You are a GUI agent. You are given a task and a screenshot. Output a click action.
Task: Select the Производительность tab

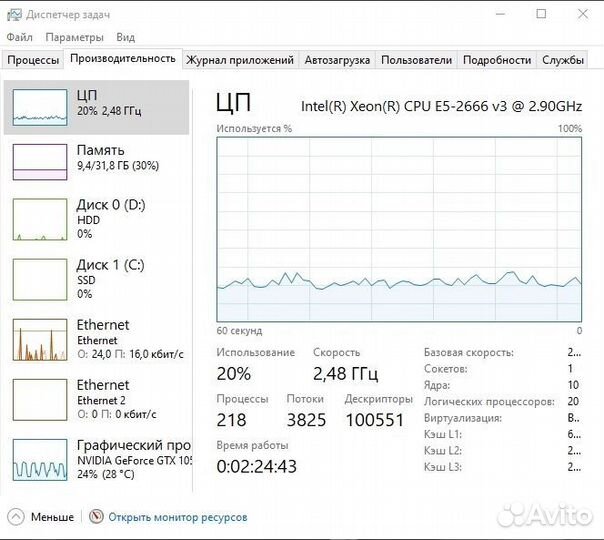click(123, 59)
